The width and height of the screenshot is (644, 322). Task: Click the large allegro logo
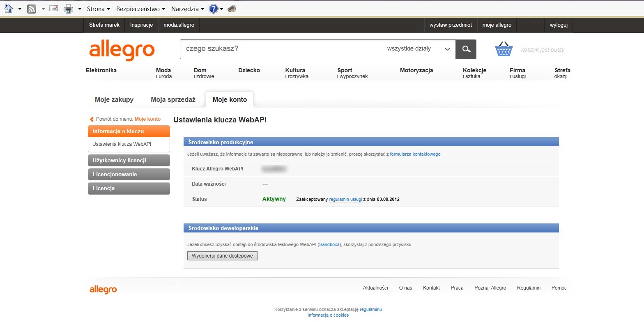click(x=122, y=50)
